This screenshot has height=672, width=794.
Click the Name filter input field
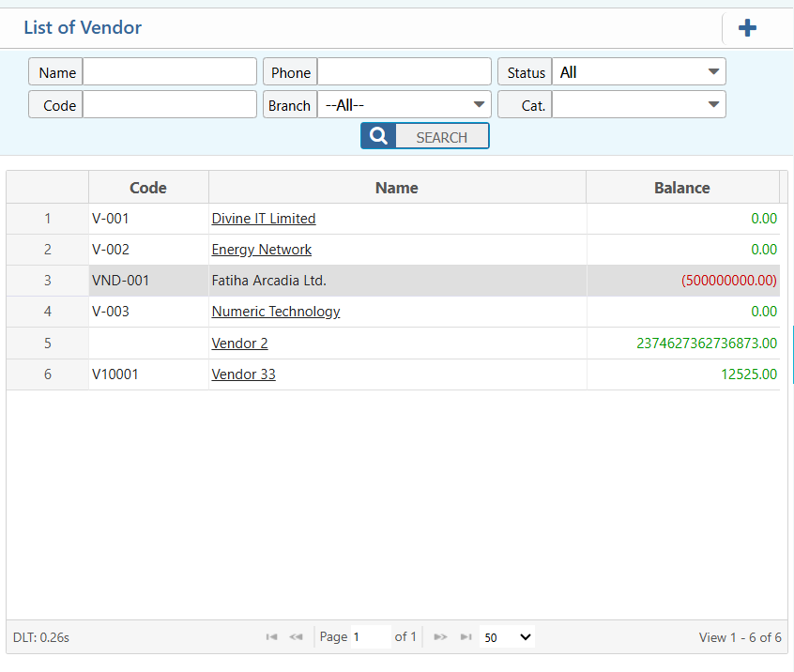click(x=169, y=71)
